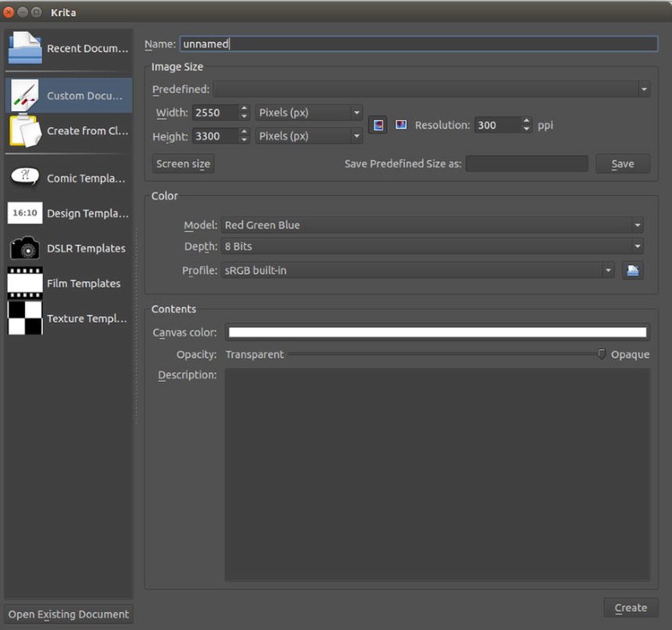The image size is (672, 630).
Task: Open the Film Templates filmstrip icon
Action: click(25, 282)
